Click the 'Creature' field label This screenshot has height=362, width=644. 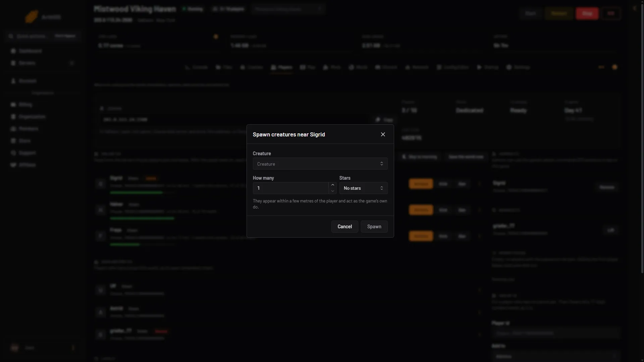click(x=262, y=154)
